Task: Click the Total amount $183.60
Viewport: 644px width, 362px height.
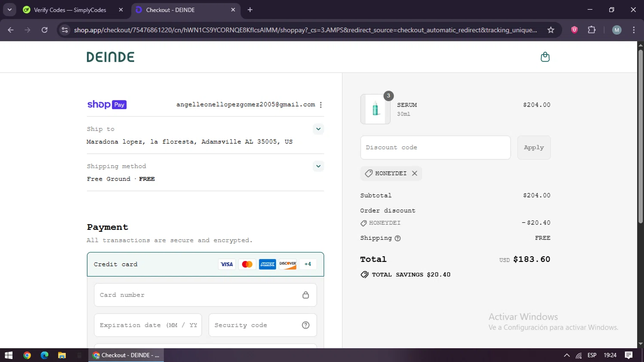Action: pyautogui.click(x=532, y=259)
